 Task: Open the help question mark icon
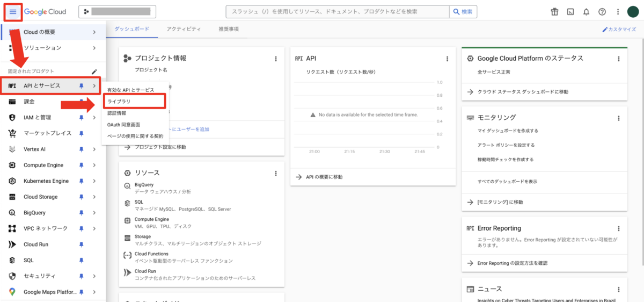pos(602,11)
